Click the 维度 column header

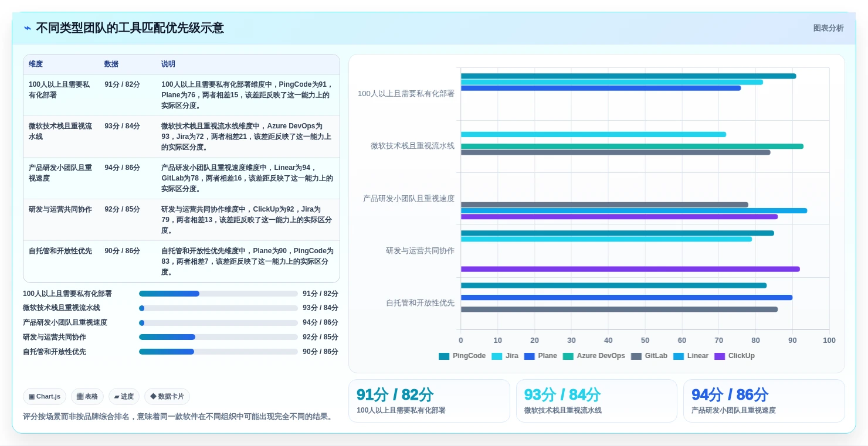(x=36, y=64)
